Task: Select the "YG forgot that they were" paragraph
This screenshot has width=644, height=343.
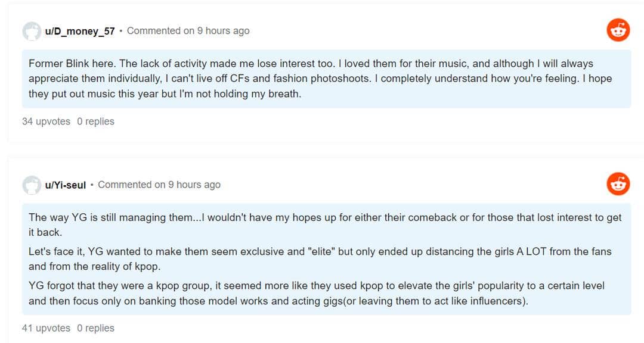Action: click(x=316, y=294)
